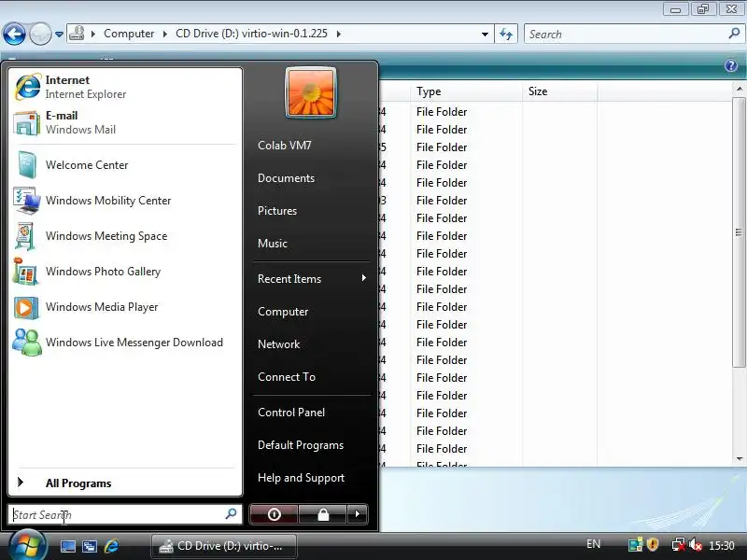This screenshot has width=747, height=560.
Task: Click scrollbar up arrow in file list
Action: [739, 89]
